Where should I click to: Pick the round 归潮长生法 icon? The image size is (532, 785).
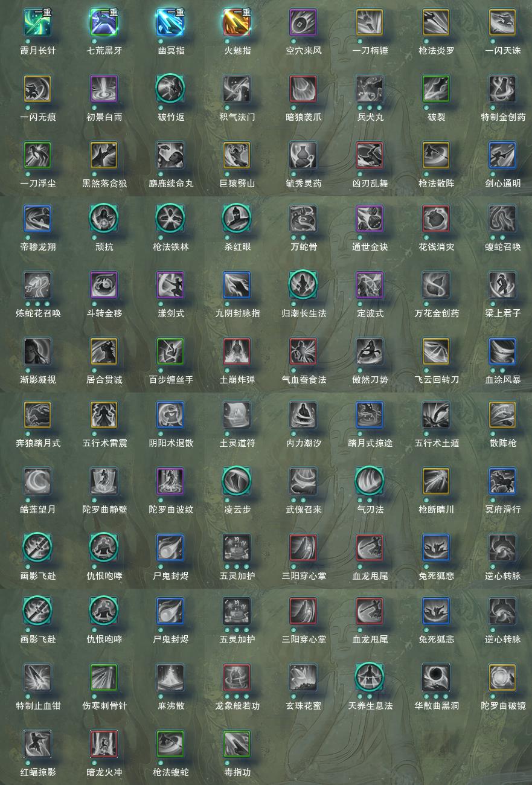[303, 285]
